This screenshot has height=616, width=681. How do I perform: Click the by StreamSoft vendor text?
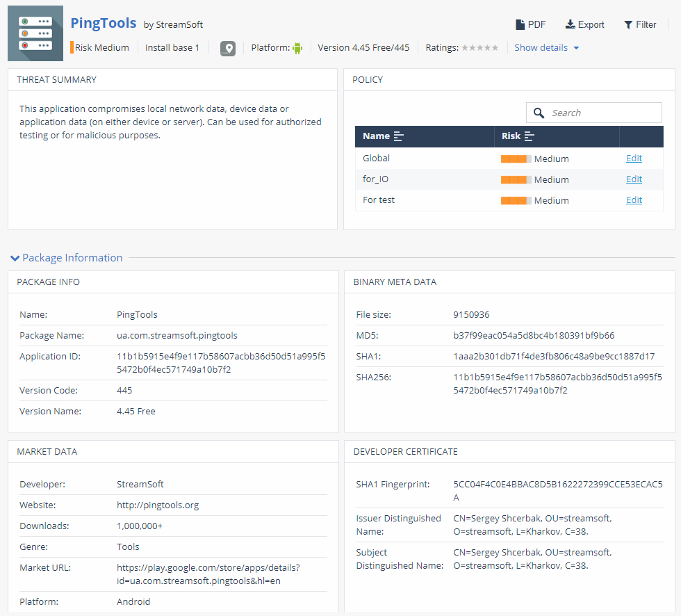point(173,25)
